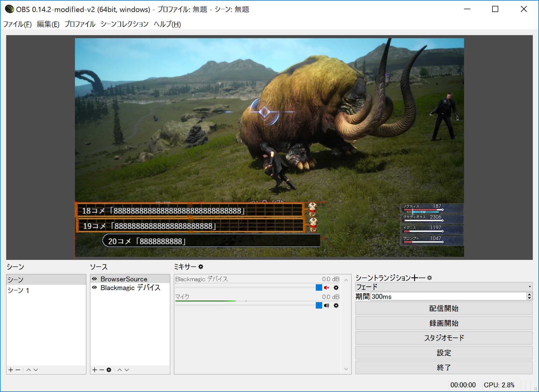
Task: Open the ファイル(F) menu
Action: pos(17,24)
